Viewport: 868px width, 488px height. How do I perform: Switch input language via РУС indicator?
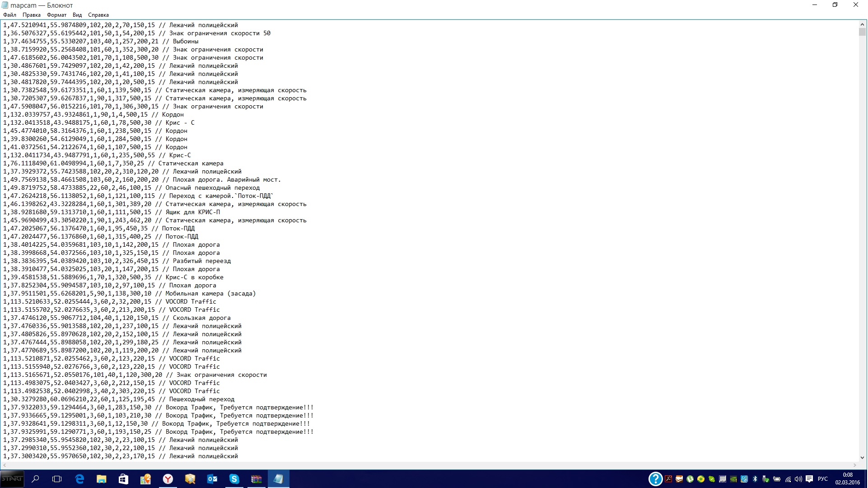coord(823,479)
